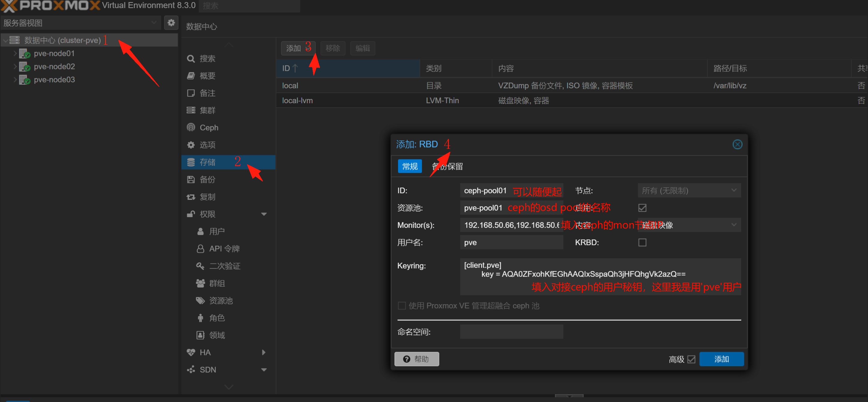This screenshot has width=868, height=402.
Task: Open the Backup (备份) floppy icon
Action: click(191, 179)
